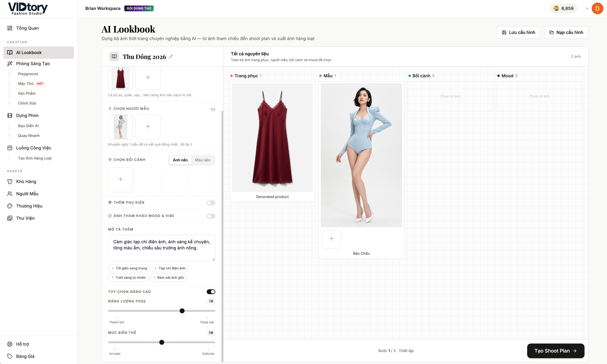607x364 pixels.
Task: Open Chỉnh Sửa in the sidebar
Action: [27, 103]
